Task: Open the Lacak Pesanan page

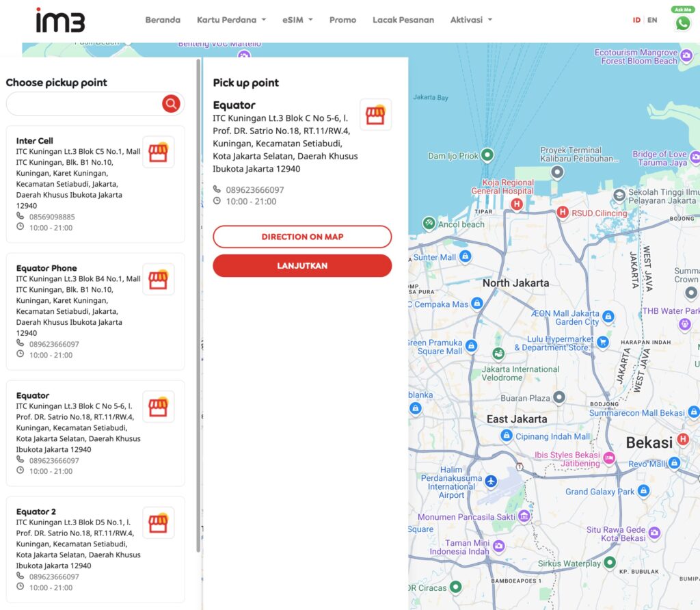Action: coord(403,20)
